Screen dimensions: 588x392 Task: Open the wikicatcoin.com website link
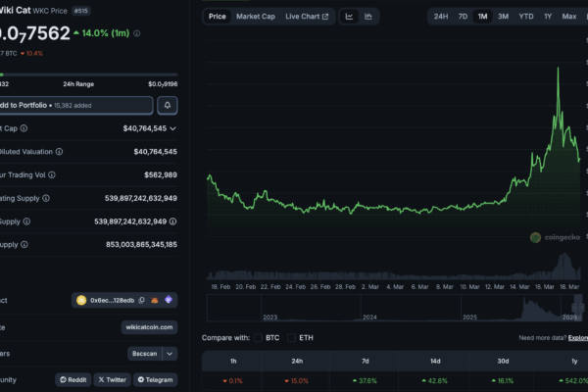point(150,326)
